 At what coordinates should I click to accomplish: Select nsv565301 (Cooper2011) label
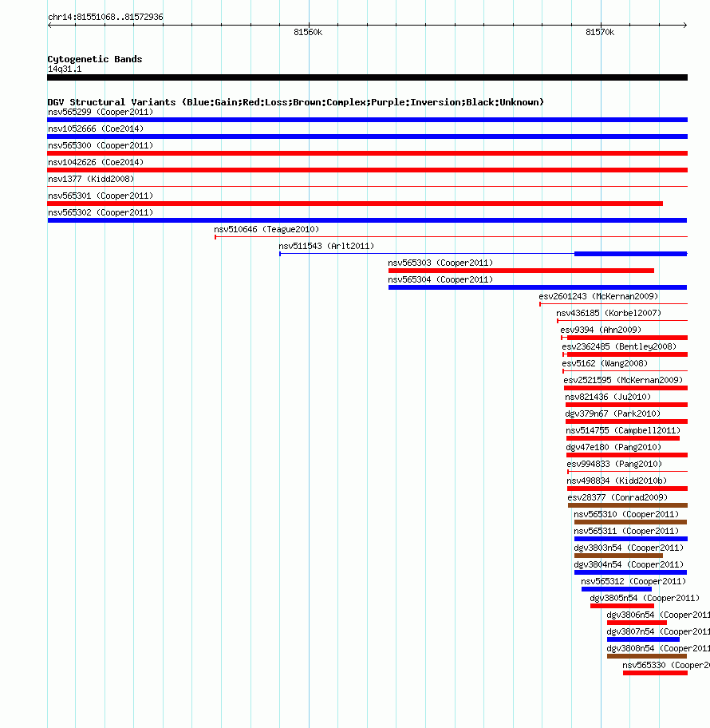[x=101, y=196]
